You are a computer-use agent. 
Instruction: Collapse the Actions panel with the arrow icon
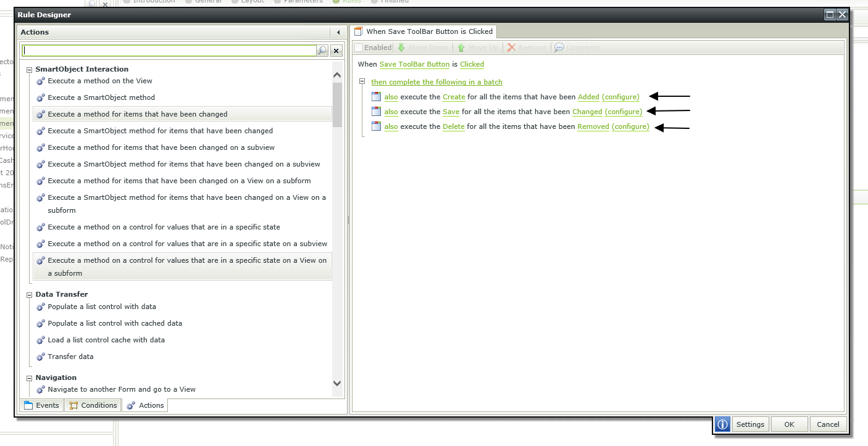[x=338, y=32]
